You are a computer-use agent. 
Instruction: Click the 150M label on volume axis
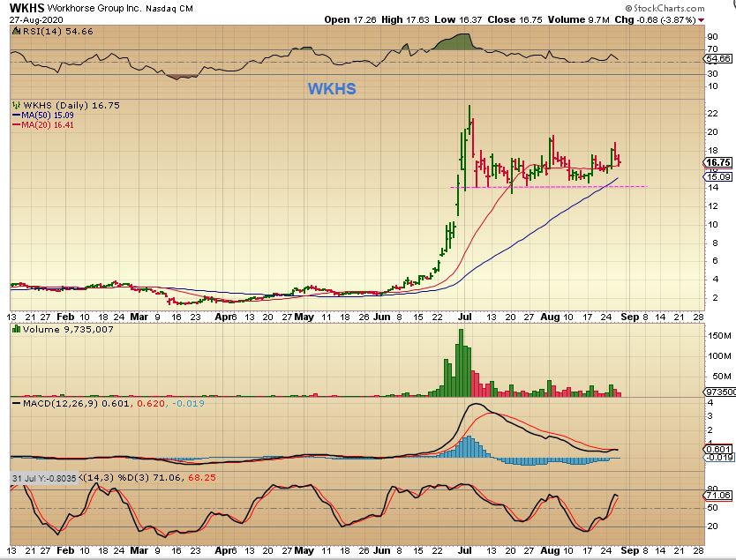coord(719,336)
